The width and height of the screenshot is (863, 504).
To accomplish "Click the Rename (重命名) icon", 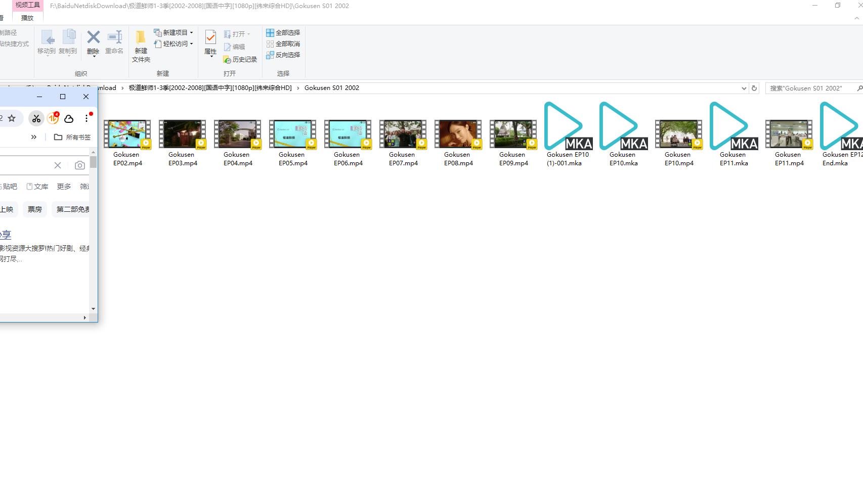I will coord(114,42).
